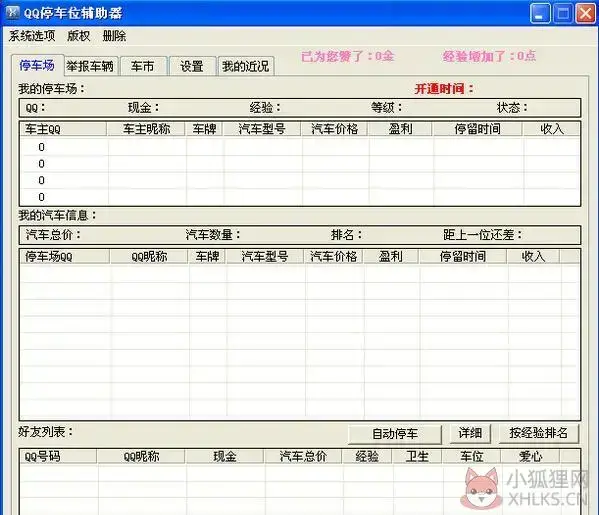Click 汽车总价 header in friends list
This screenshot has height=515, width=599.
(x=303, y=457)
